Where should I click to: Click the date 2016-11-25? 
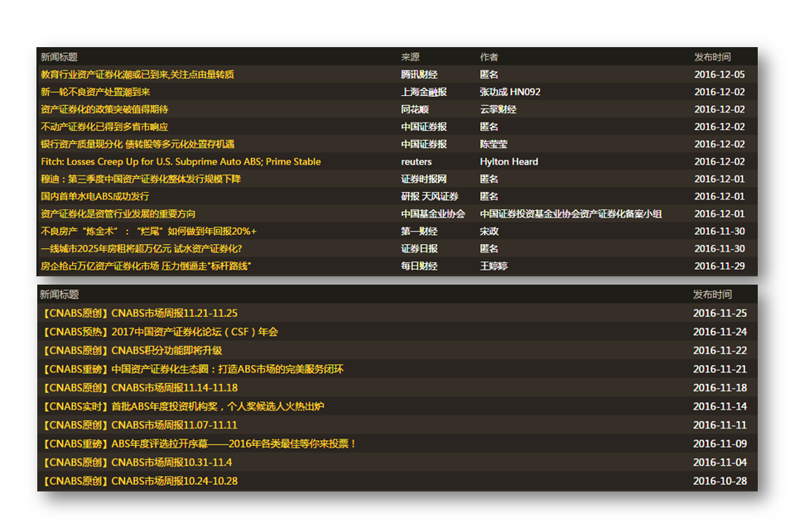click(x=720, y=313)
